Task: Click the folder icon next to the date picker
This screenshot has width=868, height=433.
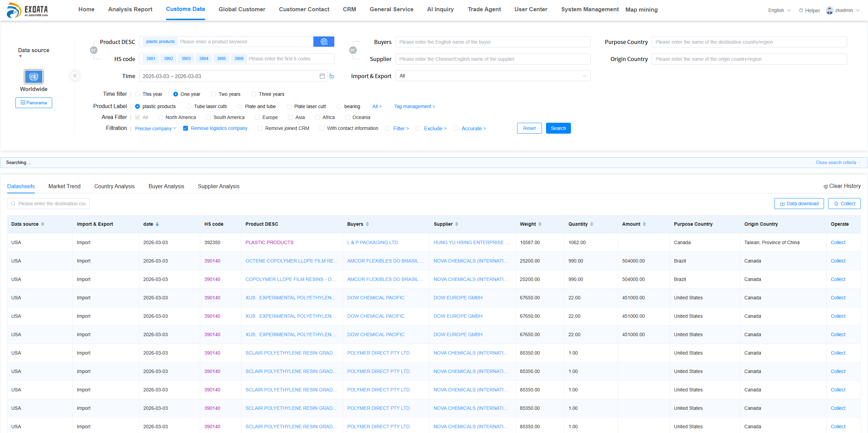Action: tap(332, 76)
